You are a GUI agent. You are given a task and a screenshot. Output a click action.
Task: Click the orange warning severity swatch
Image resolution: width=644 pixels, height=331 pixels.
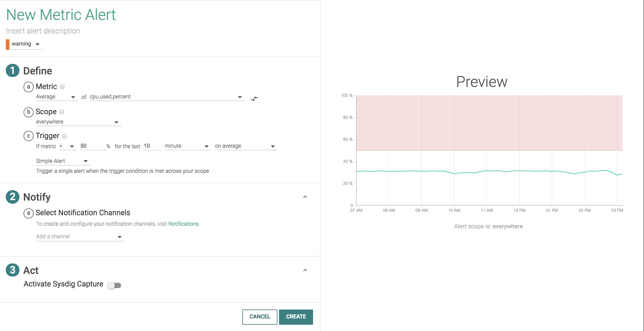point(8,44)
